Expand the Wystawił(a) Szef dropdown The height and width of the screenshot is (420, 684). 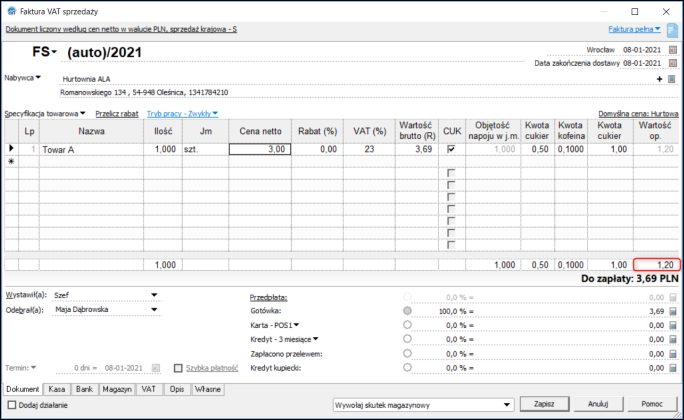coord(154,295)
